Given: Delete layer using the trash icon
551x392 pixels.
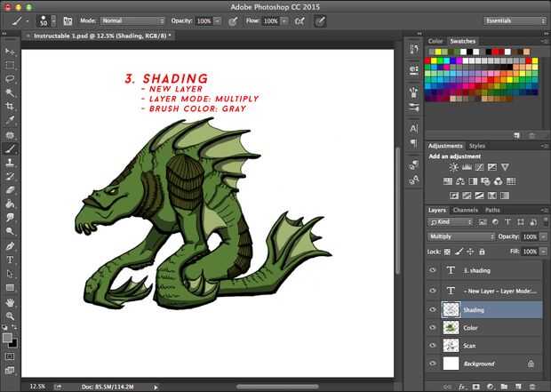Looking at the screenshot, I should [x=532, y=387].
